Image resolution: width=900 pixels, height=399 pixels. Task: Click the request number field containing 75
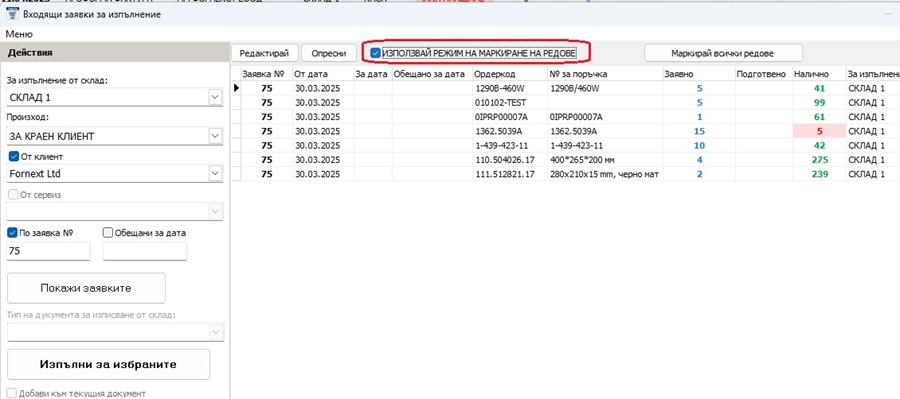(48, 251)
